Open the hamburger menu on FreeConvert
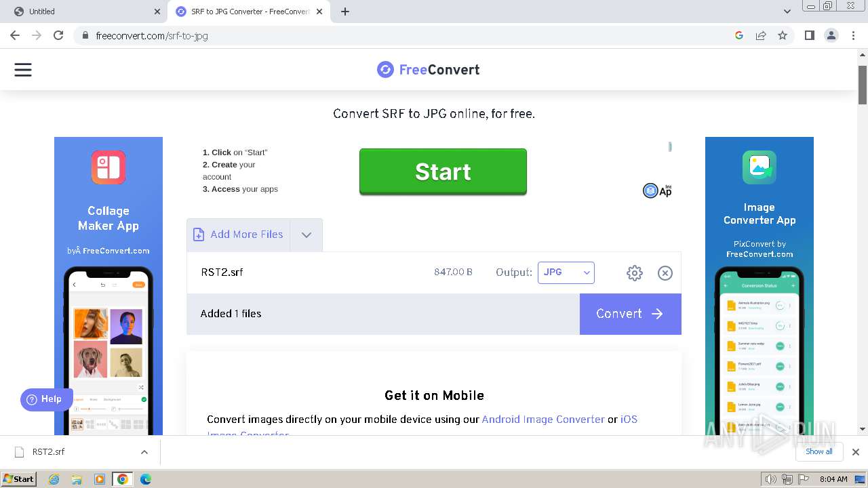The image size is (868, 488). click(x=23, y=70)
